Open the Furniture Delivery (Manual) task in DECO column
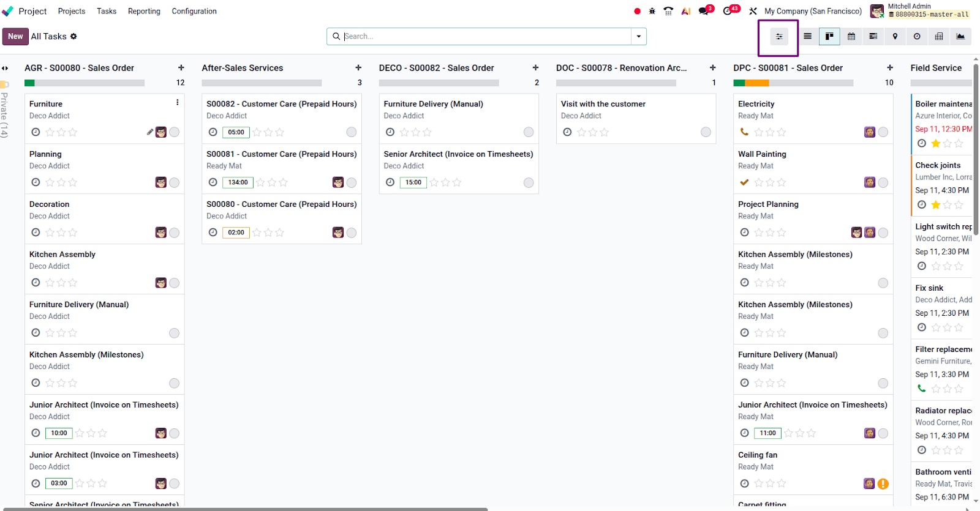The image size is (980, 511). (x=459, y=119)
